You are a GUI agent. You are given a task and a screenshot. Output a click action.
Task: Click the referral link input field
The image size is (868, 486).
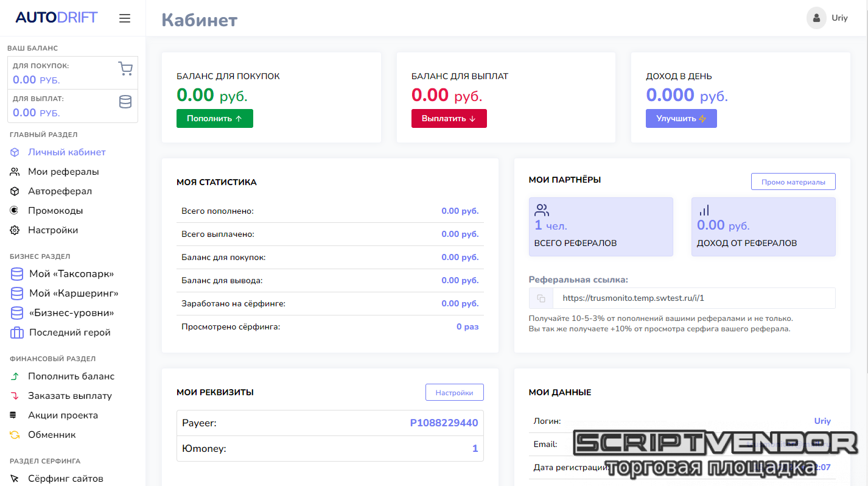pos(694,298)
